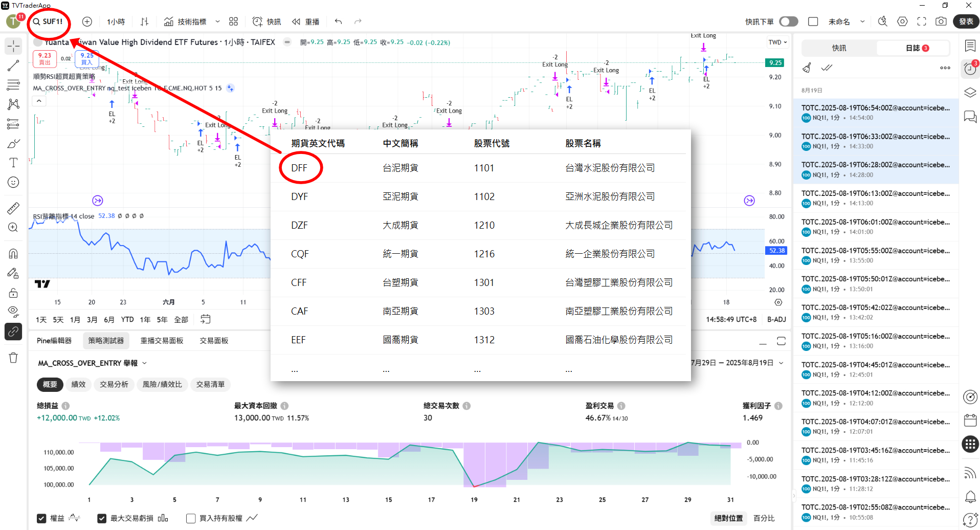This screenshot has height=530, width=980.
Task: Select the trend line drawing tool
Action: coord(14,65)
